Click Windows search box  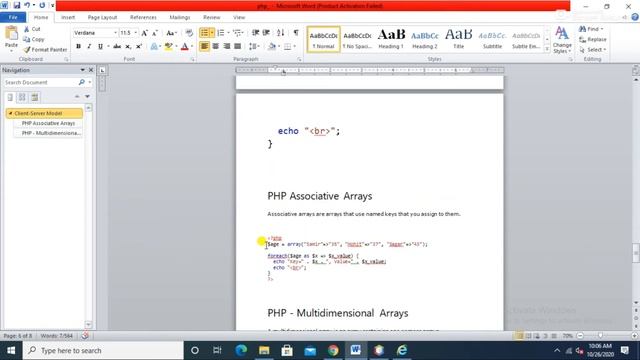click(x=103, y=350)
